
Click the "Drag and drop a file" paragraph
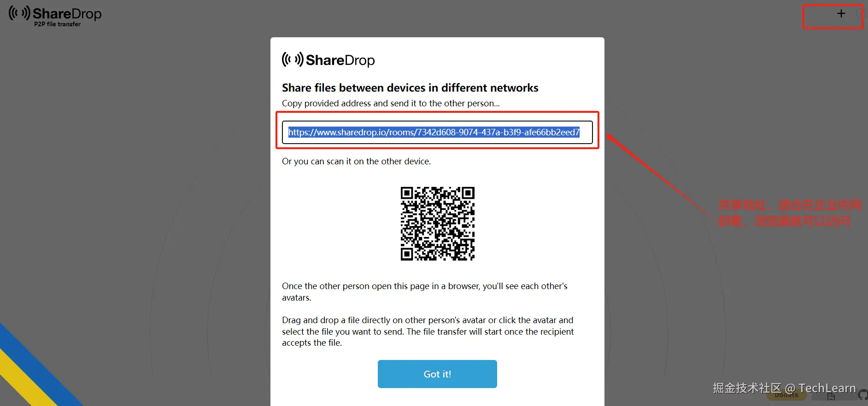click(428, 331)
